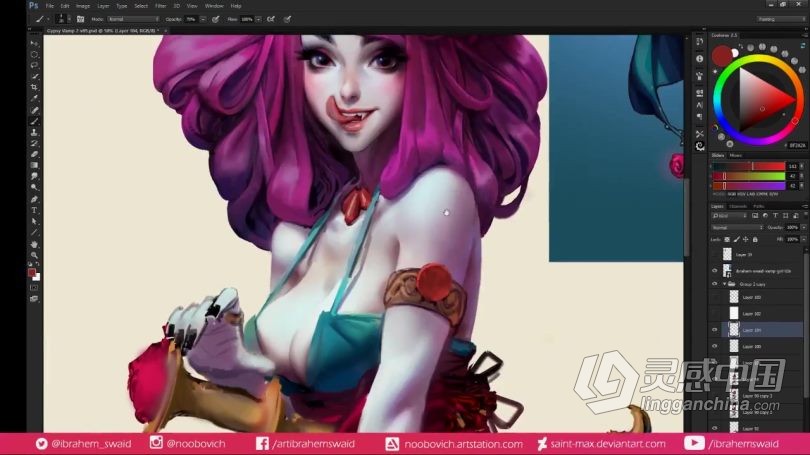810x455 pixels.
Task: Toggle lock all for layer
Action: coord(755,240)
